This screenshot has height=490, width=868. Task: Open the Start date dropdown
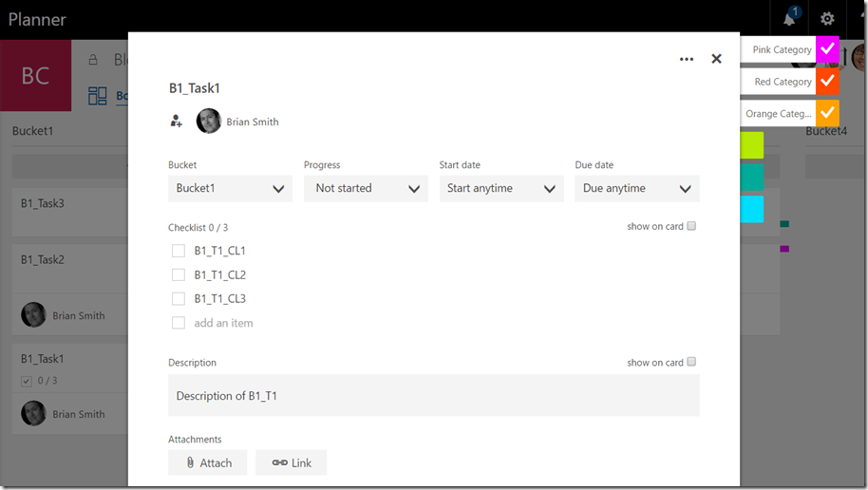click(x=501, y=188)
